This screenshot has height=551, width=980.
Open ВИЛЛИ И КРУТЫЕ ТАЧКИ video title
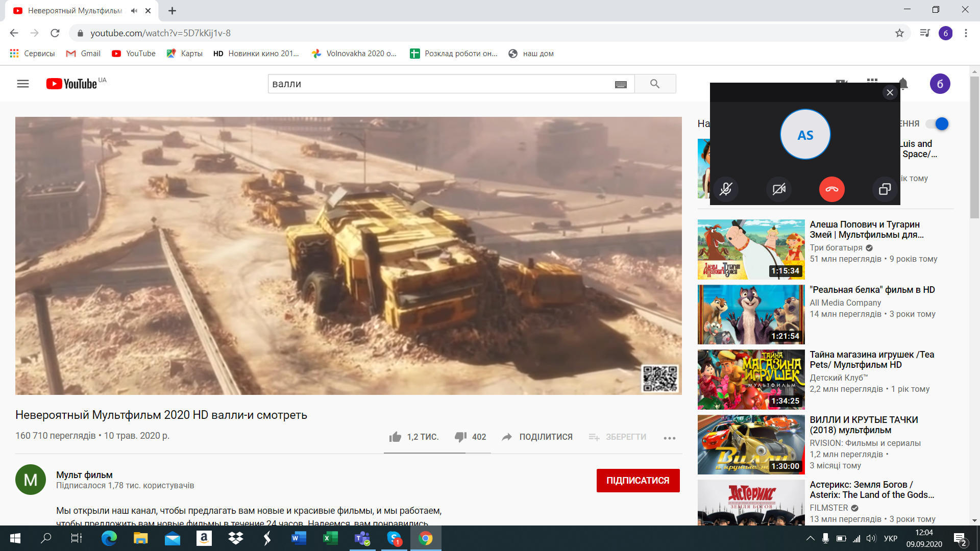(x=864, y=425)
